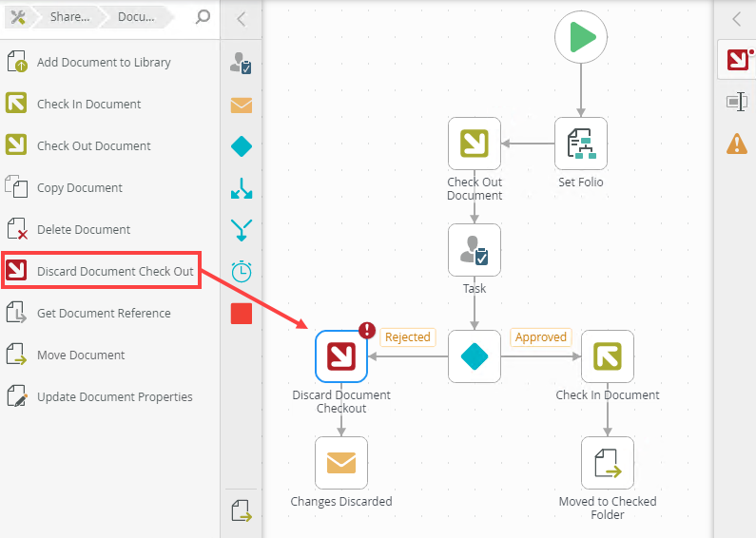
Task: Click the Copy Document label
Action: [x=80, y=187]
